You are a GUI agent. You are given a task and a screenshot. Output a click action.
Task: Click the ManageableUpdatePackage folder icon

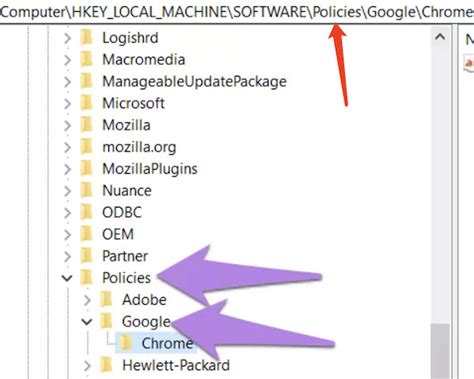point(87,81)
